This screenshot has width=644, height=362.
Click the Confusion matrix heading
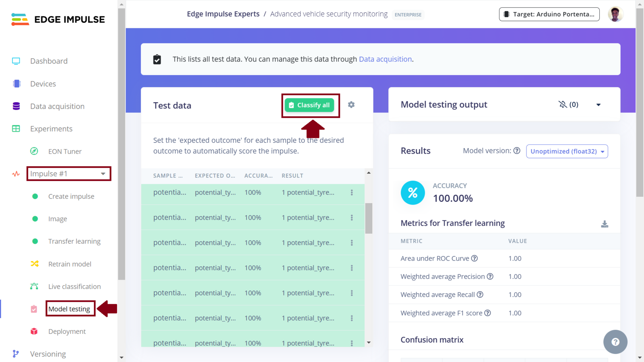pyautogui.click(x=432, y=340)
